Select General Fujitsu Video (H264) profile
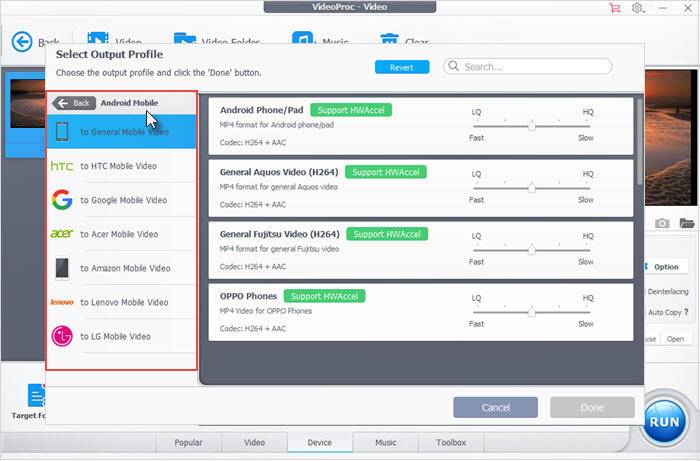Screen dimensions: 700x461 pyautogui.click(x=421, y=250)
